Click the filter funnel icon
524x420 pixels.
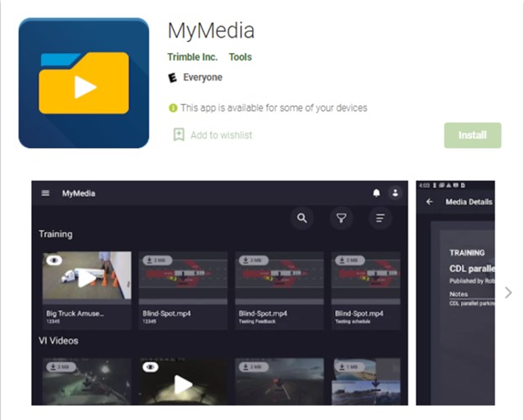click(x=341, y=218)
